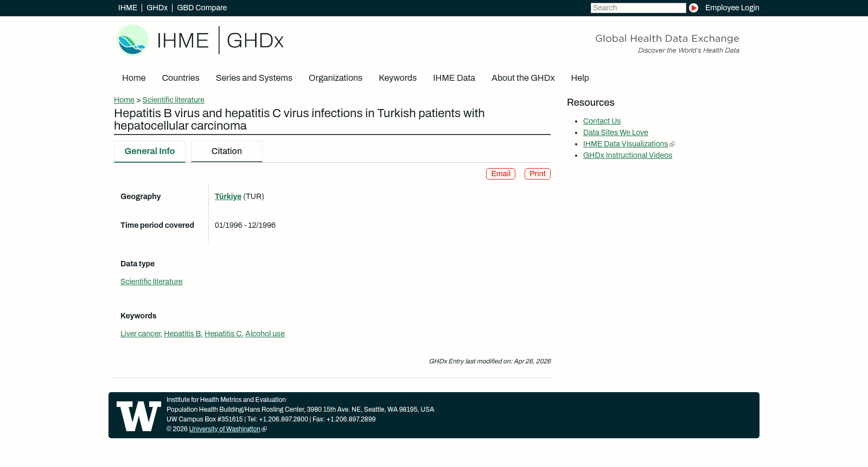Click Data Sites We Love link

616,132
